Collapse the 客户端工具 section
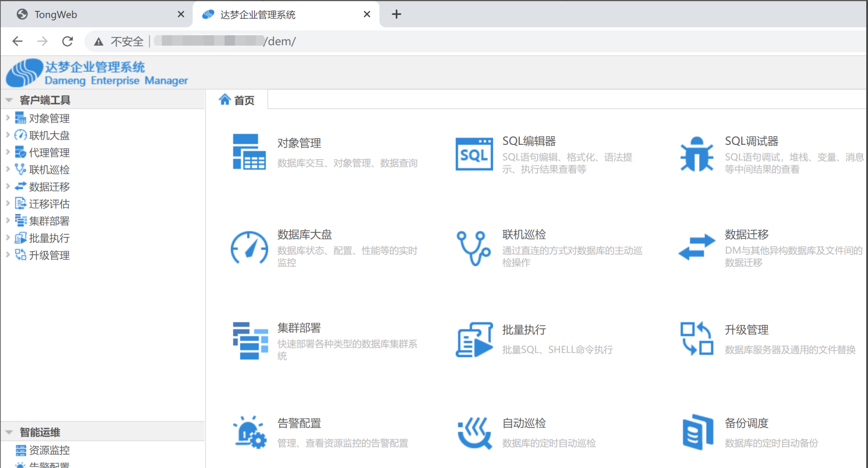 point(9,100)
